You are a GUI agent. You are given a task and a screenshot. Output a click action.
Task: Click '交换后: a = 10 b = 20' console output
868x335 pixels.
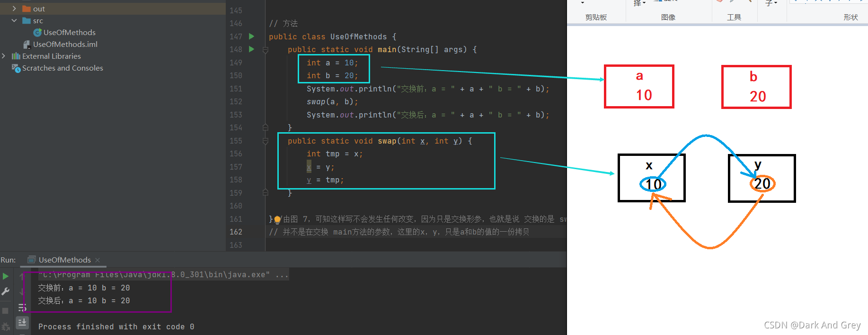coord(84,300)
